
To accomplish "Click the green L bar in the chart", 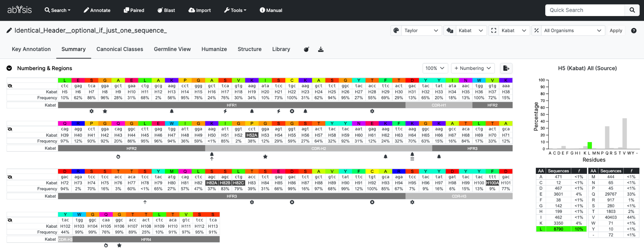I will click(590, 145).
